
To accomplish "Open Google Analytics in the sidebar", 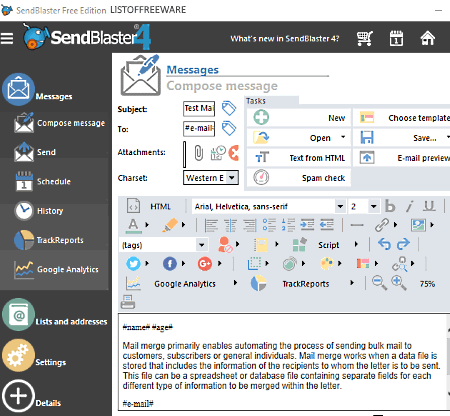I will [56, 269].
